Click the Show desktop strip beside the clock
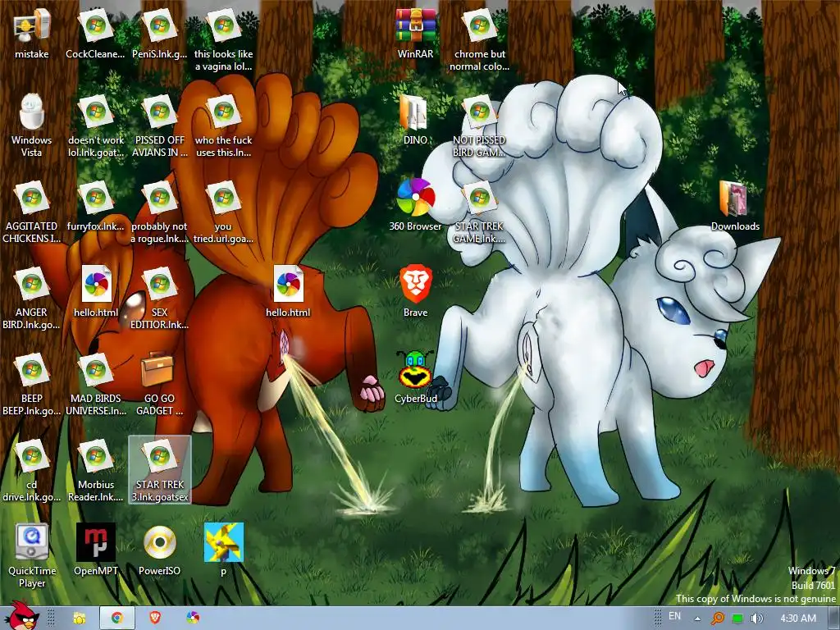 [834, 619]
